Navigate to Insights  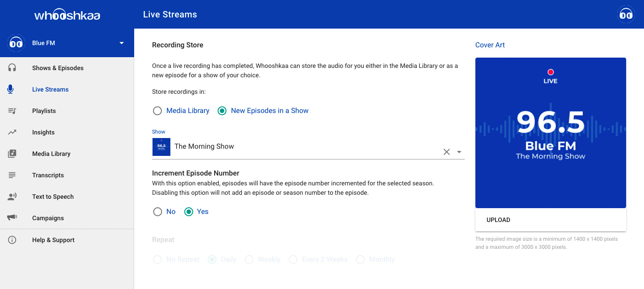click(x=67, y=132)
